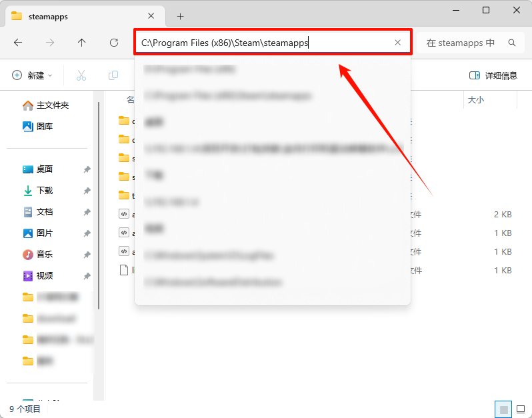This screenshot has height=418, width=532.
Task: Sort files by 大小 column
Action: 476,99
